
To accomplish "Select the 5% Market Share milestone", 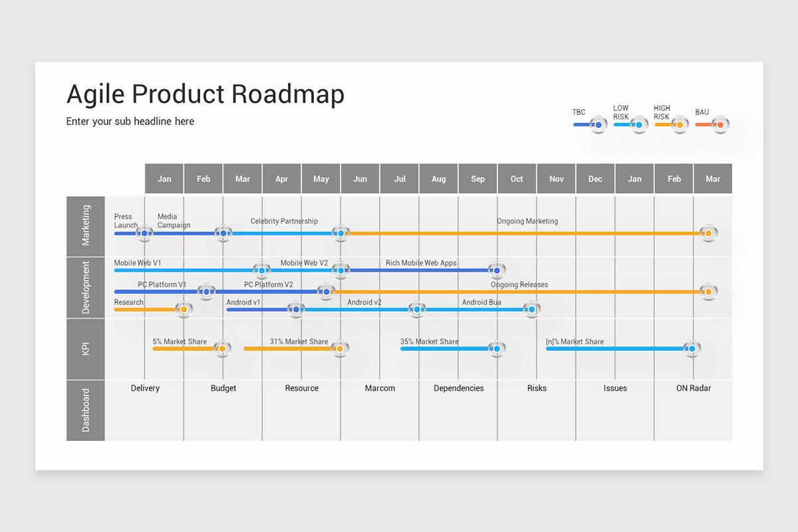I will tap(223, 348).
